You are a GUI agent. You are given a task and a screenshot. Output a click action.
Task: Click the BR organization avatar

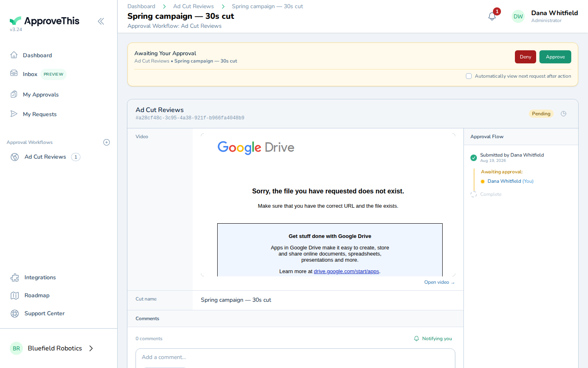(16, 348)
